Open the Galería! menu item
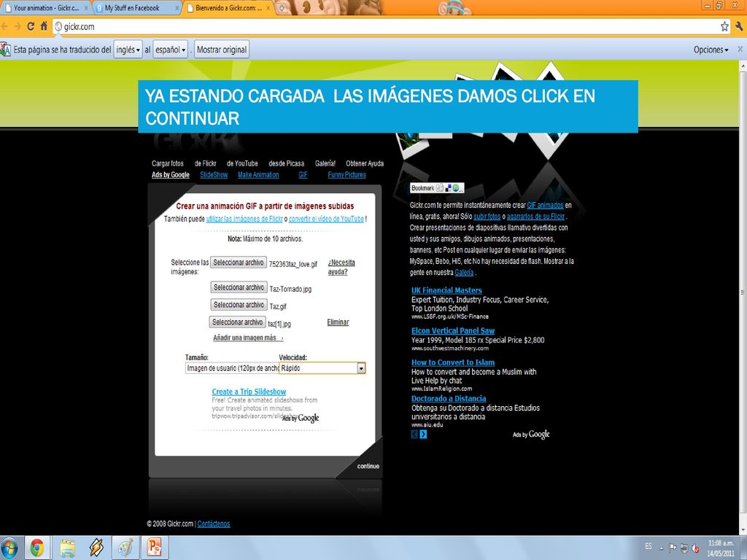The height and width of the screenshot is (560, 747). click(325, 163)
